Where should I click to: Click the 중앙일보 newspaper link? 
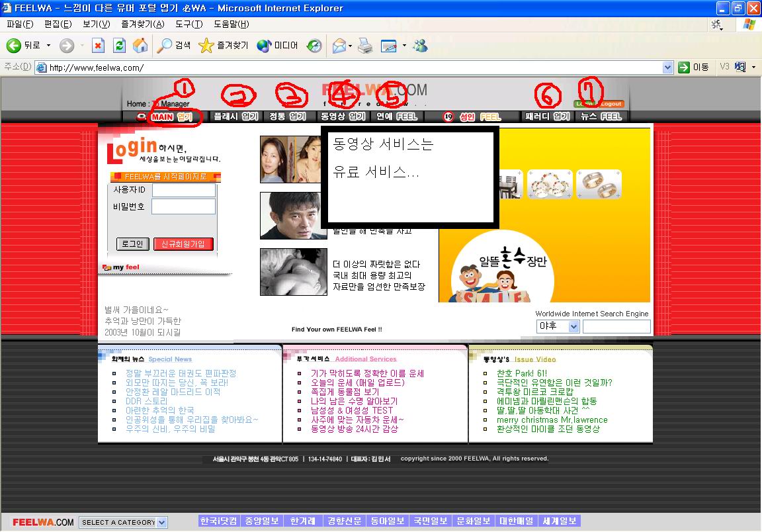tap(261, 521)
